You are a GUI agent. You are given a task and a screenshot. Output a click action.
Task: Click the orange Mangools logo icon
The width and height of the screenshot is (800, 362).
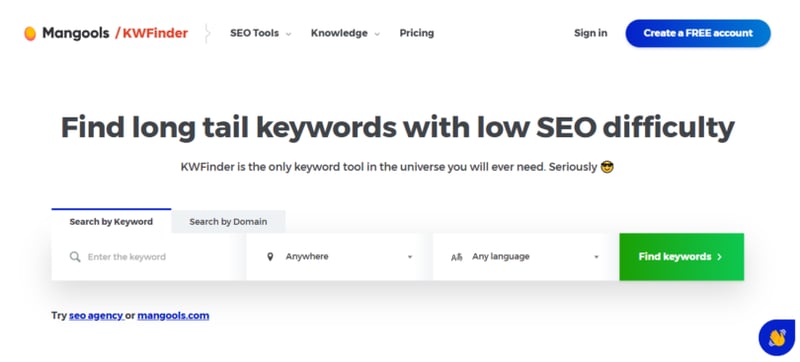click(30, 34)
